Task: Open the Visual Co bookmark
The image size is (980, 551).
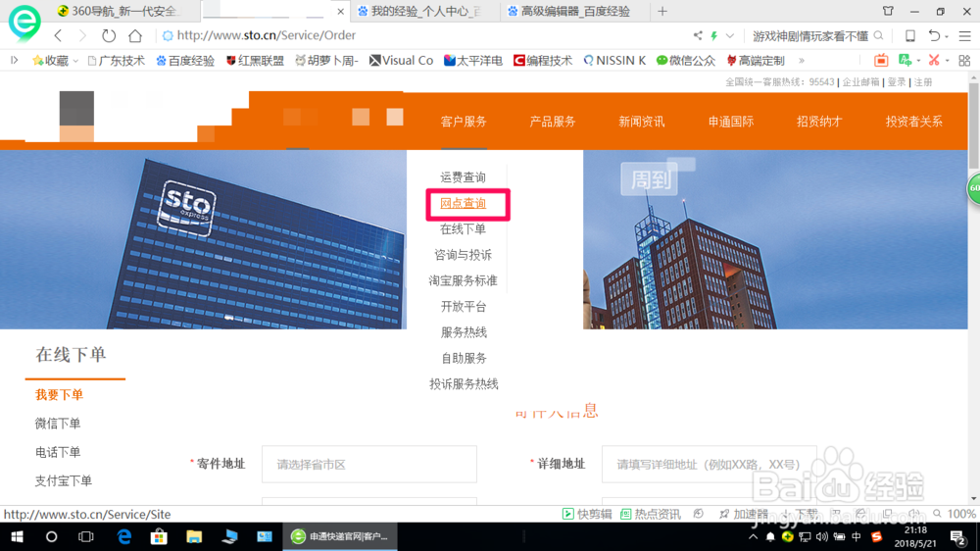Action: click(401, 61)
